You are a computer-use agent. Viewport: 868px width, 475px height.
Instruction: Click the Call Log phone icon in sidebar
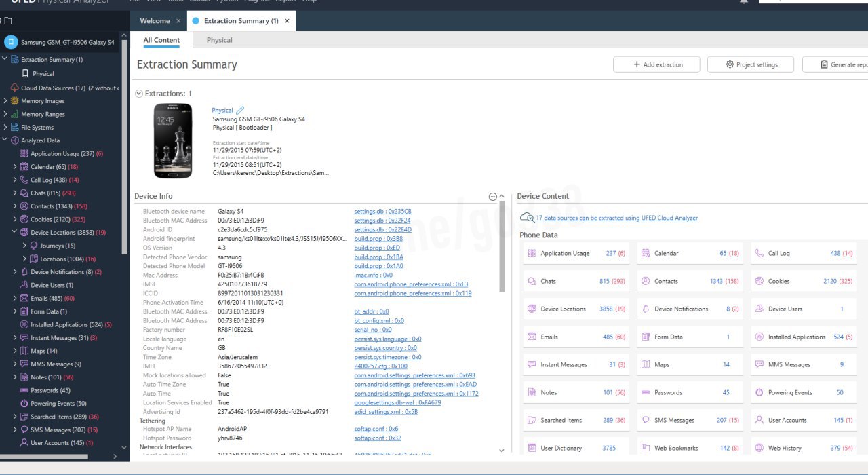[x=24, y=180]
